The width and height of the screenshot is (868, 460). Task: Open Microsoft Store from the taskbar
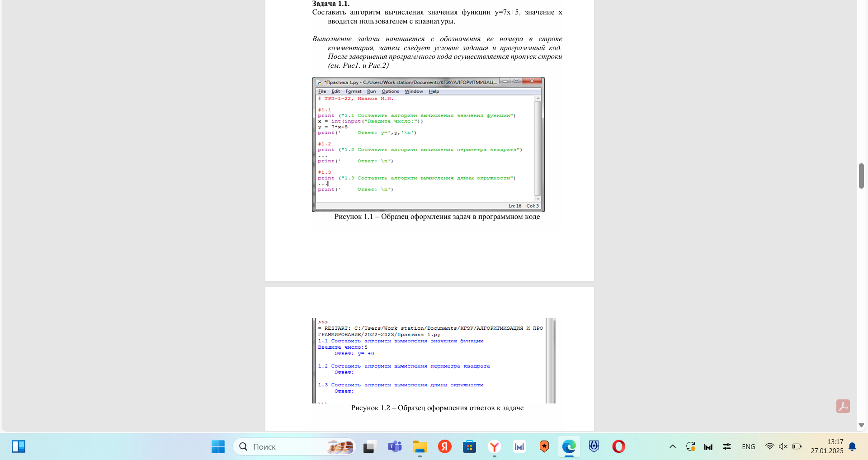click(x=470, y=447)
